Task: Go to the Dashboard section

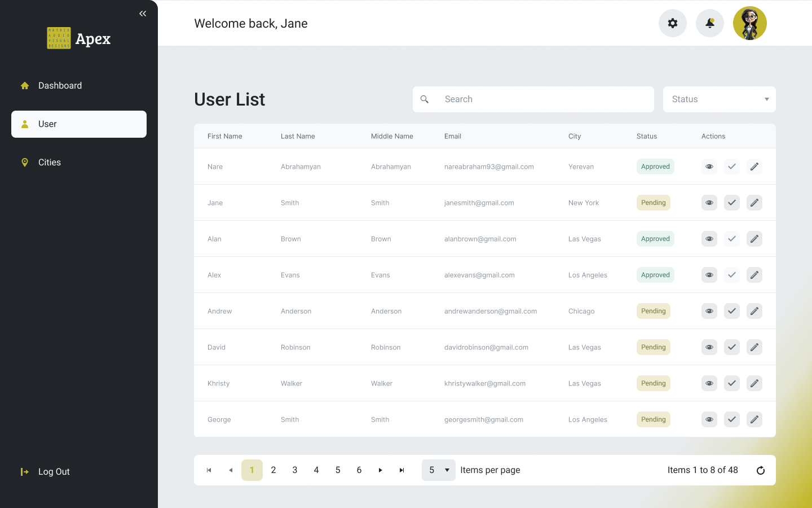Action: [60, 85]
